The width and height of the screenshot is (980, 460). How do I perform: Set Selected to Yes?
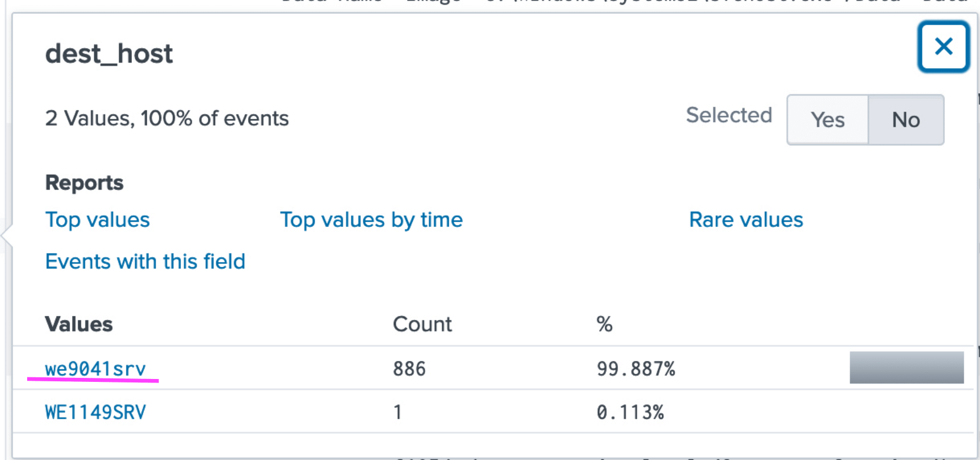[827, 120]
